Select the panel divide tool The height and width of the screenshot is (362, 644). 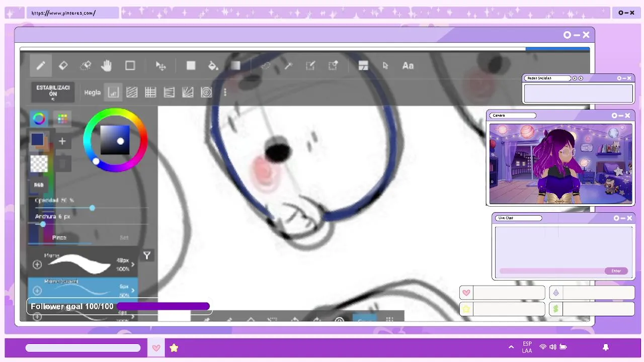coord(363,66)
